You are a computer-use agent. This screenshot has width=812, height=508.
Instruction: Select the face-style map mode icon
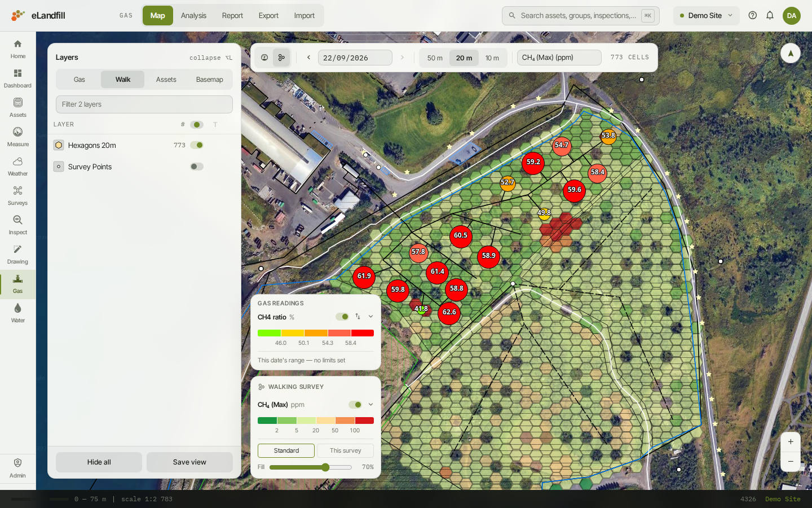pyautogui.click(x=264, y=58)
